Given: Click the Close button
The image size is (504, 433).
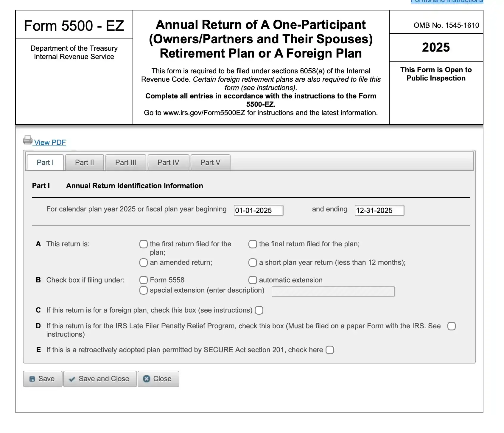Looking at the screenshot, I should click(158, 379).
